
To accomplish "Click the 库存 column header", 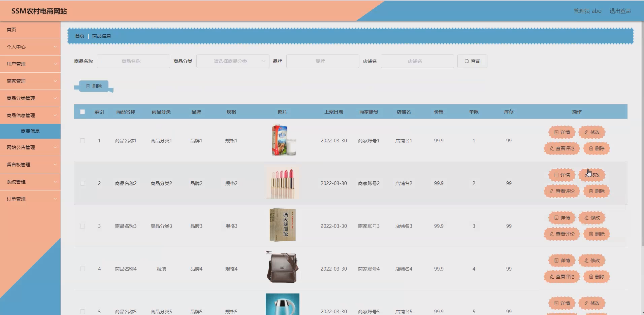I will 509,112.
